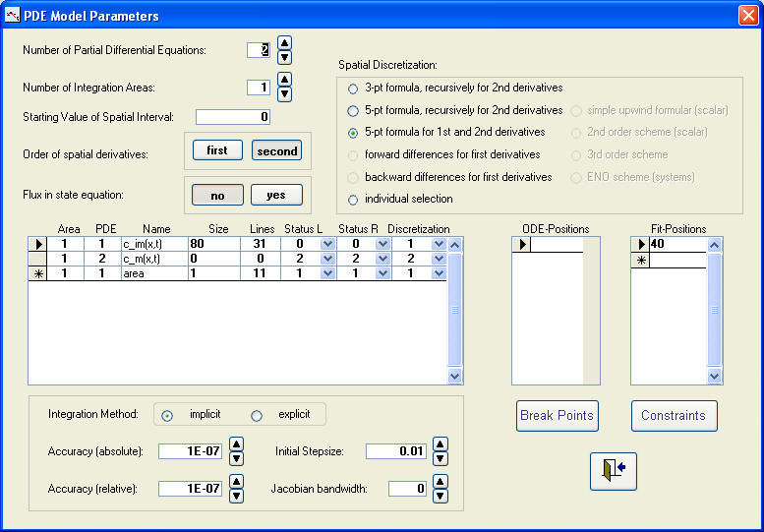Decrease Jacobian bandwidth value
The width and height of the screenshot is (764, 532).
(x=440, y=496)
